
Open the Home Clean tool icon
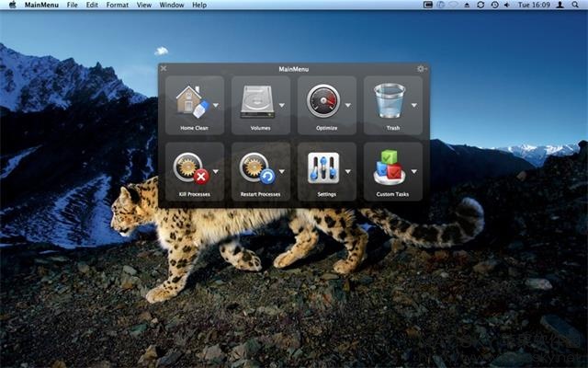[192, 102]
